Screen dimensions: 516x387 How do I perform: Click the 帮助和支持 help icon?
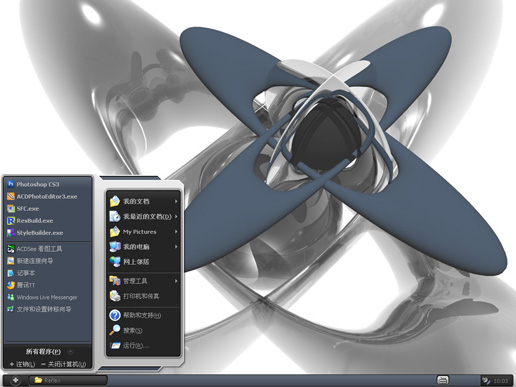pos(115,315)
